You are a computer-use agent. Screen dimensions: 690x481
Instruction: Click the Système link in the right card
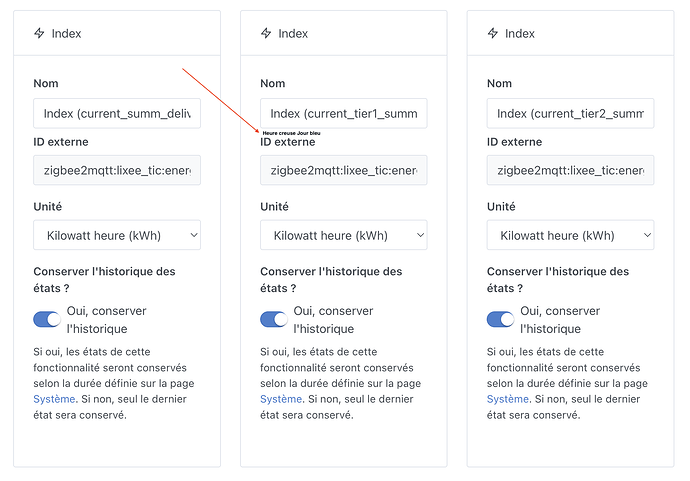point(507,399)
